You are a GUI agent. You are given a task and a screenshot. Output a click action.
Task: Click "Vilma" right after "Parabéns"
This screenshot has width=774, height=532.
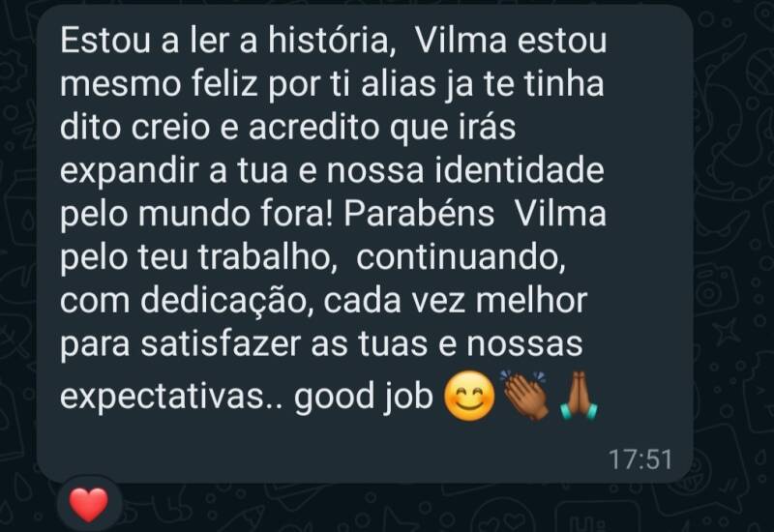(x=560, y=214)
